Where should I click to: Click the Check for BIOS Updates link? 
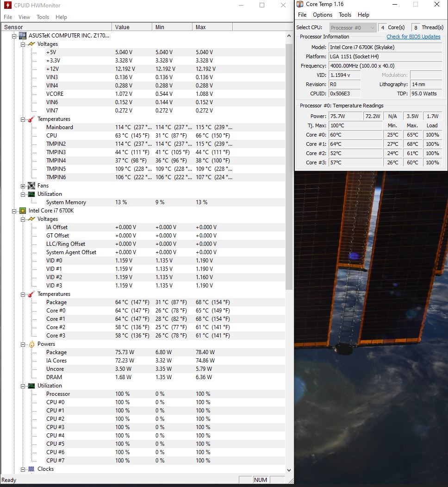(413, 37)
